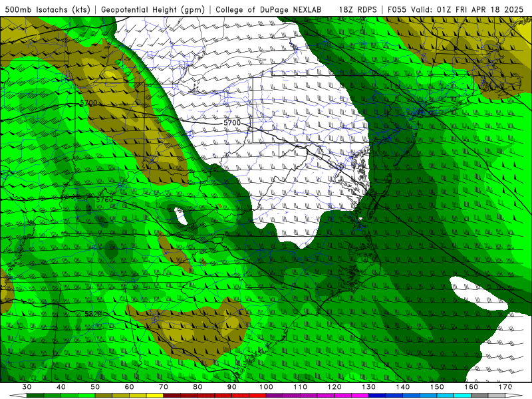The image size is (532, 399).
Task: Click the 5700 contour label beside the olive band
Action: [x=88, y=102]
